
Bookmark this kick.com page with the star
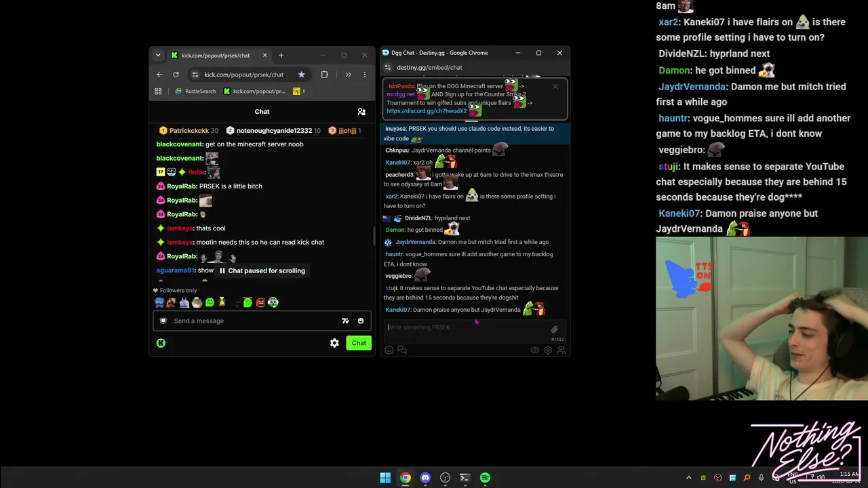302,75
